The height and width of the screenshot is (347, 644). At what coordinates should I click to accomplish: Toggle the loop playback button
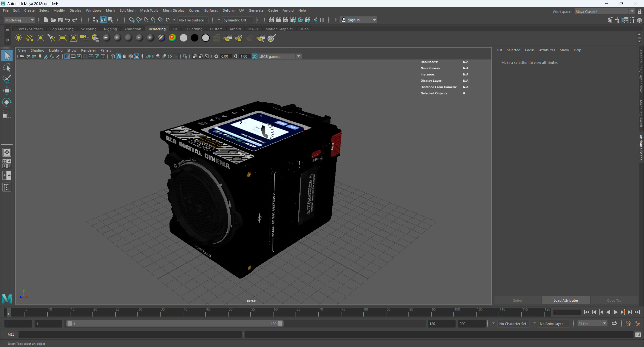(x=614, y=324)
